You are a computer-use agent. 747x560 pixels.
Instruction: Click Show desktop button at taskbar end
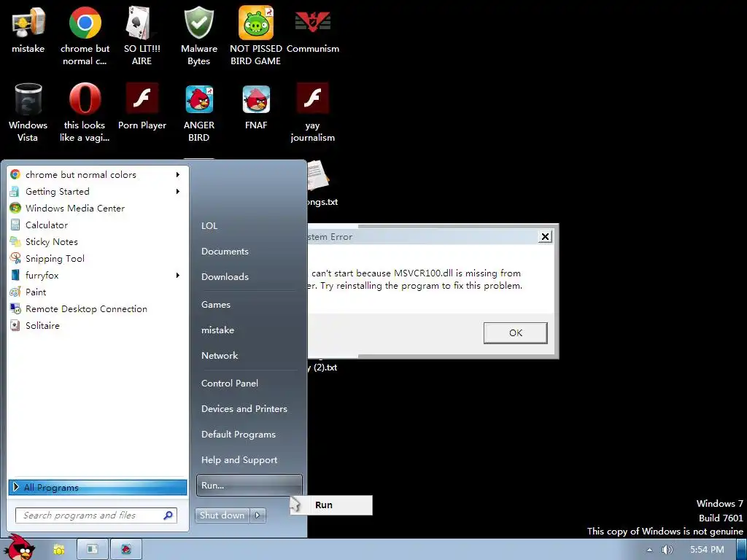(x=742, y=550)
